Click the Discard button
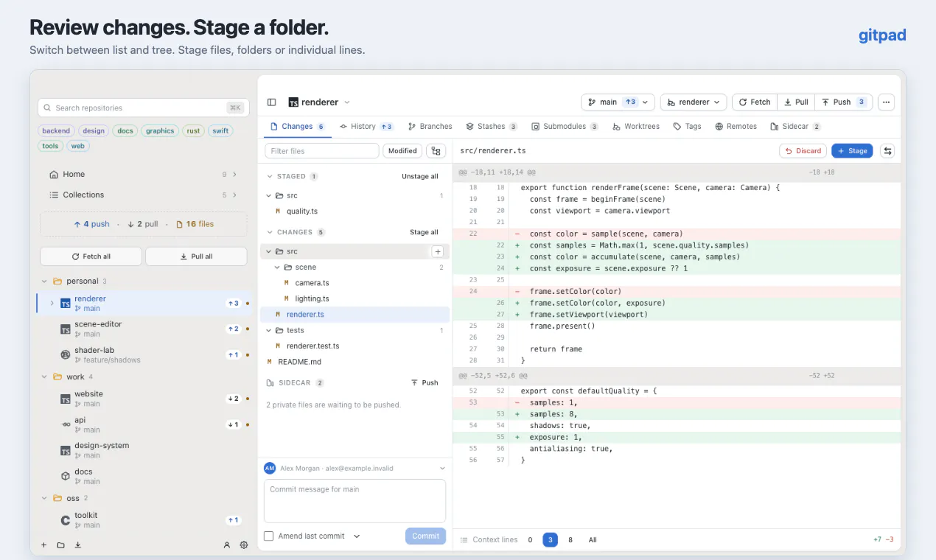Viewport: 936px width, 560px height. tap(803, 151)
